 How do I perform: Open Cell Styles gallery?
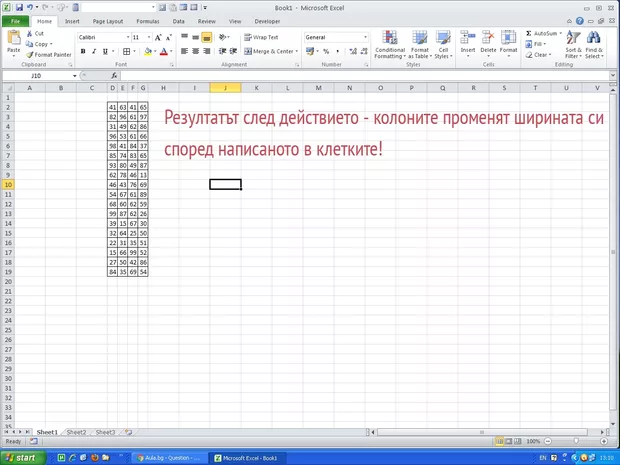443,45
